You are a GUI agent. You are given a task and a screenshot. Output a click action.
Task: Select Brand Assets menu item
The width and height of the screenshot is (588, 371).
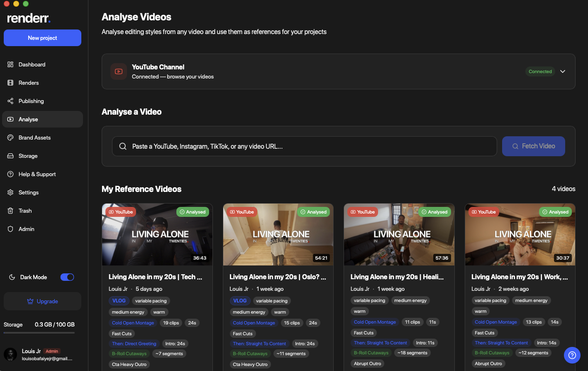[42, 138]
